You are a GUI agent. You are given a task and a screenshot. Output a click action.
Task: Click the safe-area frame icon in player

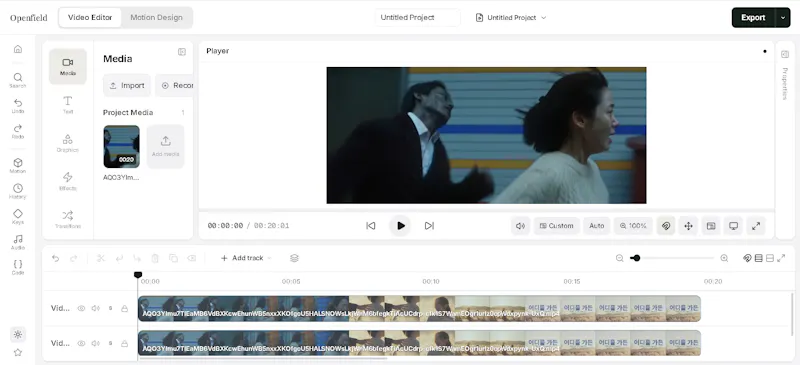pyautogui.click(x=711, y=226)
